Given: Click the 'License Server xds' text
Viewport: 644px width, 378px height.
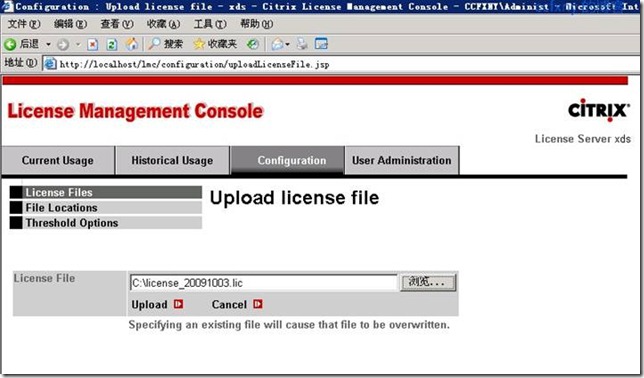Looking at the screenshot, I should pyautogui.click(x=582, y=139).
